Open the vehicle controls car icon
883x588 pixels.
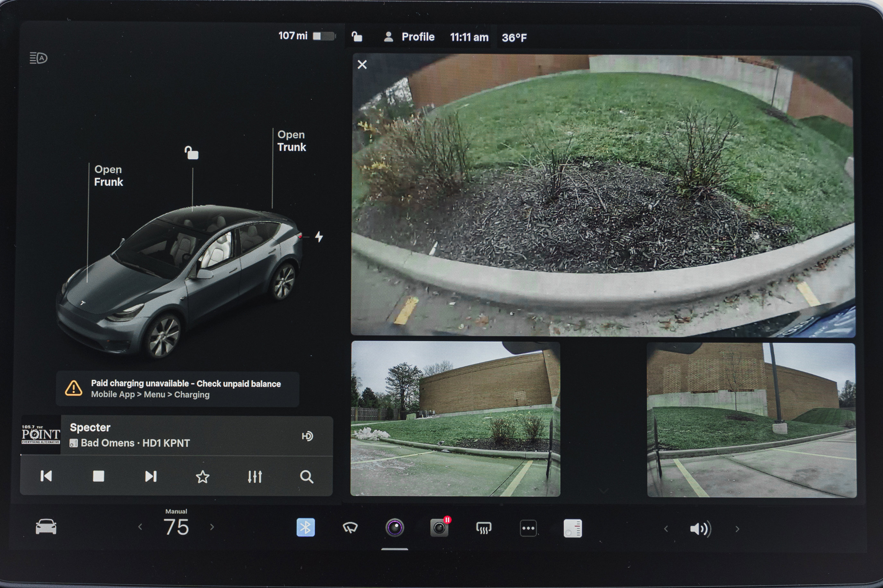pyautogui.click(x=46, y=527)
